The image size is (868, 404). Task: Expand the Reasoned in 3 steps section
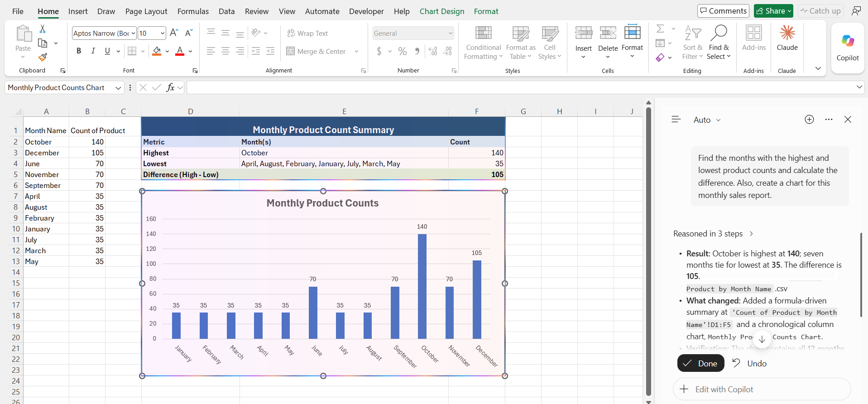[713, 234]
